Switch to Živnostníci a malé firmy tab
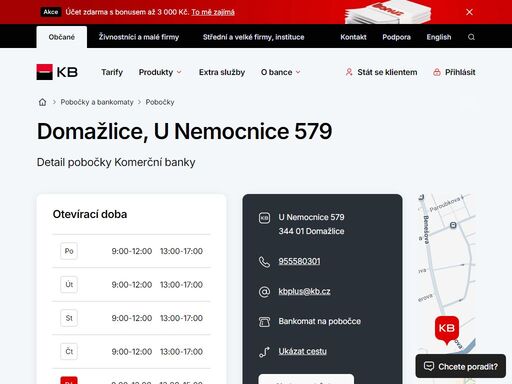The image size is (512, 384). [x=139, y=37]
